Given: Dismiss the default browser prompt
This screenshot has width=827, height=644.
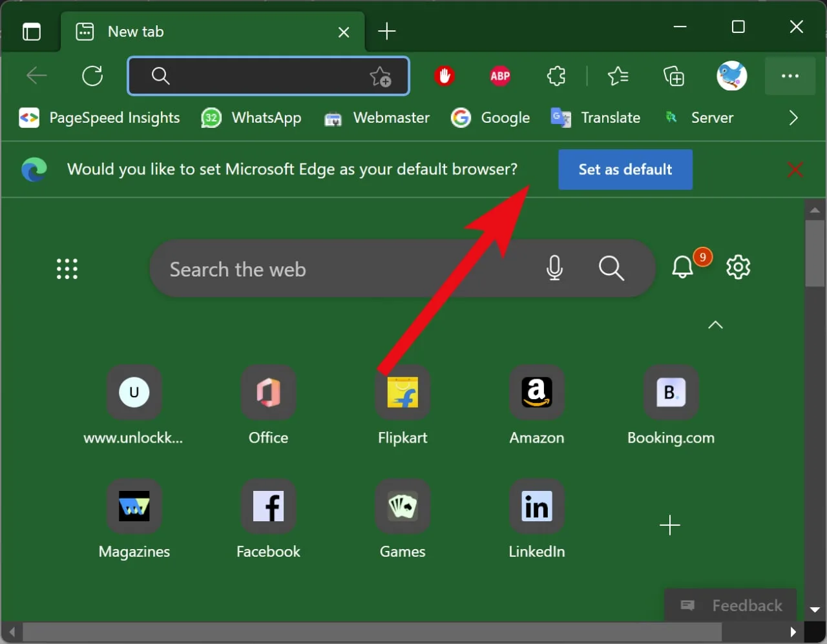Looking at the screenshot, I should point(795,169).
